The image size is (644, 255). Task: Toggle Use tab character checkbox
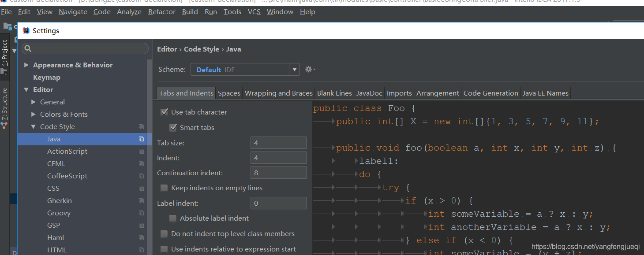164,112
